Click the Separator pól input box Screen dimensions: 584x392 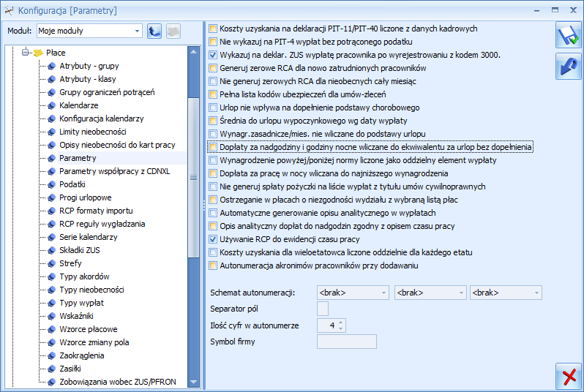coord(323,309)
